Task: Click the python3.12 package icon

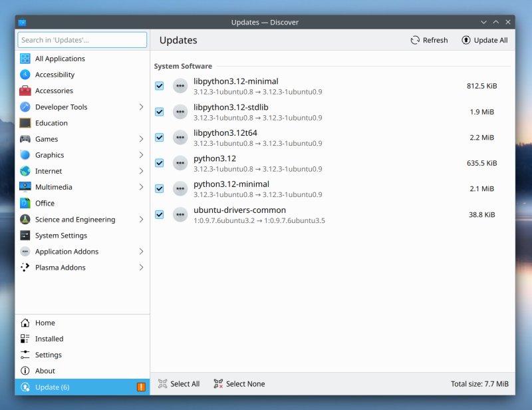Action: pos(180,163)
